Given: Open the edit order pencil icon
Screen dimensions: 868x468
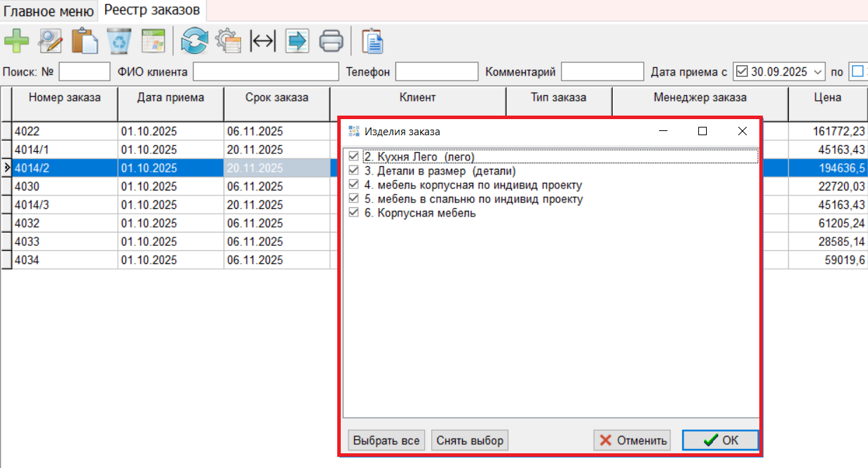Looking at the screenshot, I should [50, 41].
